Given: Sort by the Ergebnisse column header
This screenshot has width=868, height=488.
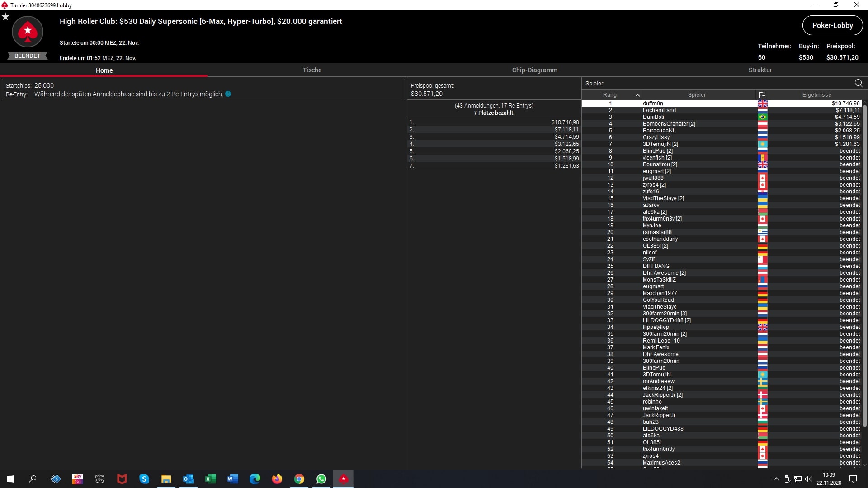Looking at the screenshot, I should tap(816, 95).
